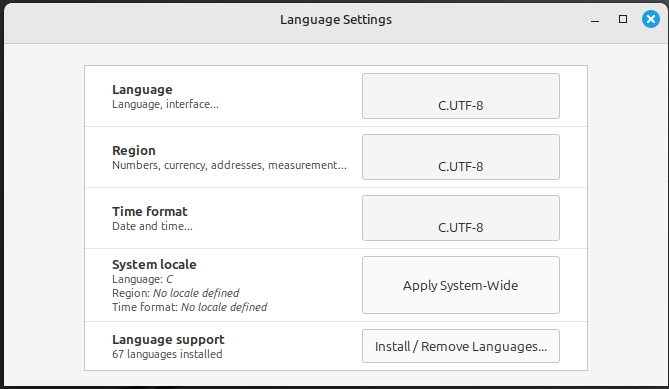Click 'Region: No locale defined' line
Screen dimensions: 669x389
pyautogui.click(x=175, y=293)
